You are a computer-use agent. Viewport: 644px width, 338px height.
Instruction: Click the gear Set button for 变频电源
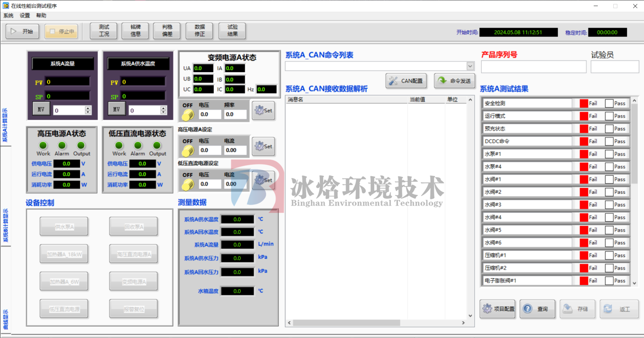click(263, 110)
